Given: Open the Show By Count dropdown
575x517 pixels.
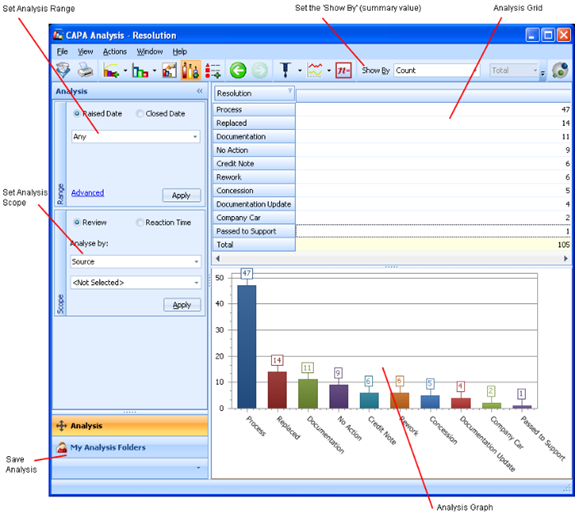Looking at the screenshot, I should [x=436, y=70].
